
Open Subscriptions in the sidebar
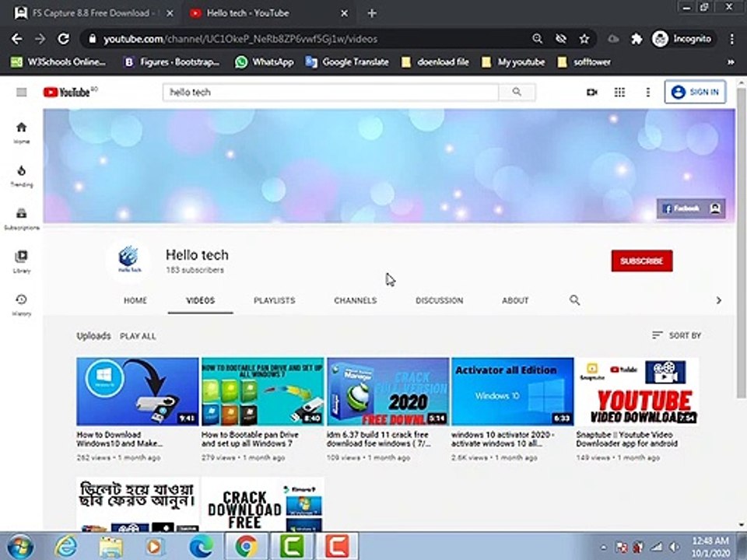[22, 219]
